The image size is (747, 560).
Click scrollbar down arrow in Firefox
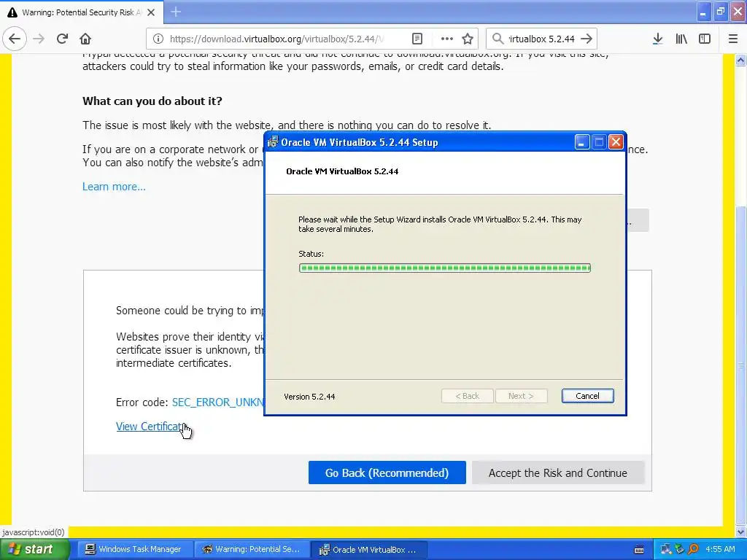click(740, 532)
